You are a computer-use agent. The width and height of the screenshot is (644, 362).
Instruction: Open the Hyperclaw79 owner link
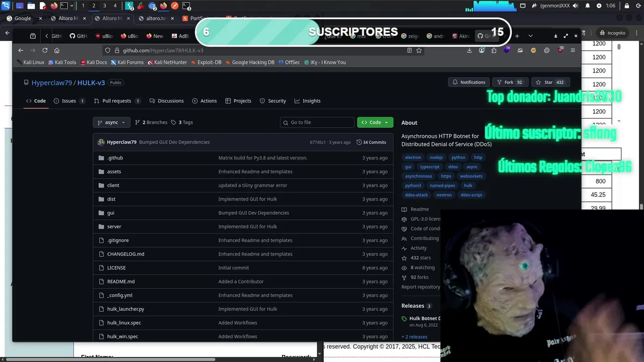[52, 82]
